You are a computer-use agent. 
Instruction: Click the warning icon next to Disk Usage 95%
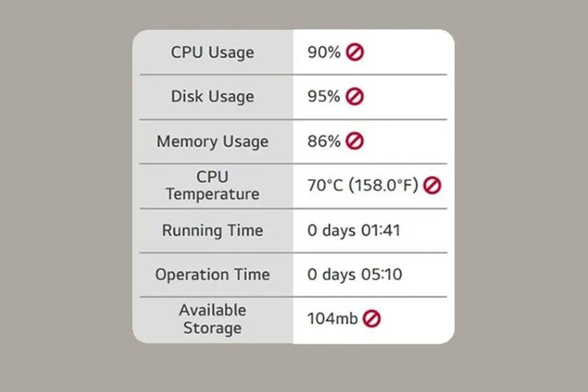tap(355, 97)
